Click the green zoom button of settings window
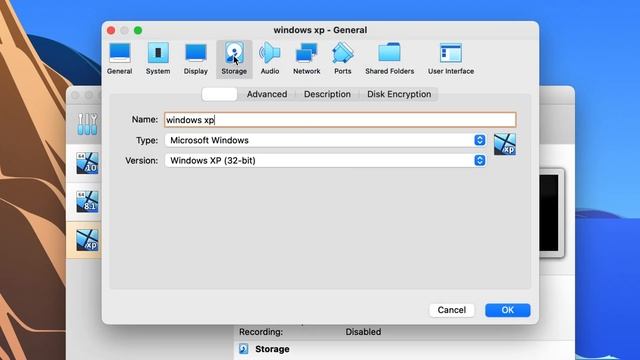640x360 pixels. tap(138, 30)
